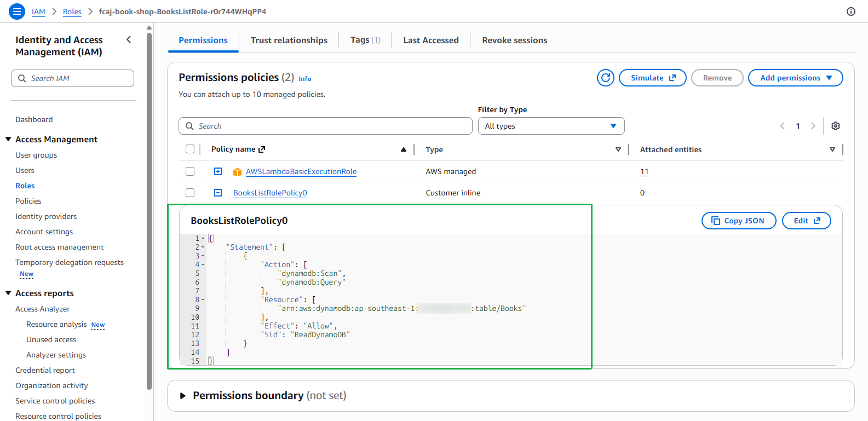This screenshot has height=421, width=868.
Task: Open Identity providers in the sidebar
Action: [x=46, y=216]
